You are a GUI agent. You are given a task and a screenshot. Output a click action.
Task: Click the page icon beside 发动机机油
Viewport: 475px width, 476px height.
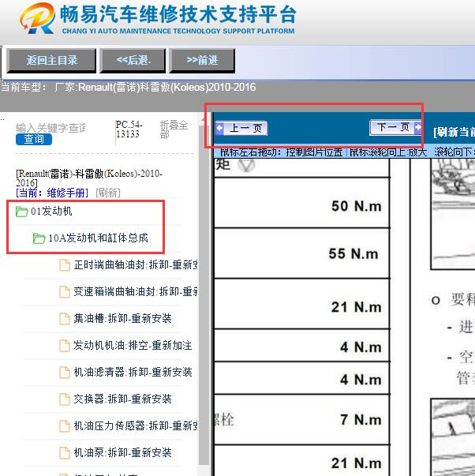65,346
